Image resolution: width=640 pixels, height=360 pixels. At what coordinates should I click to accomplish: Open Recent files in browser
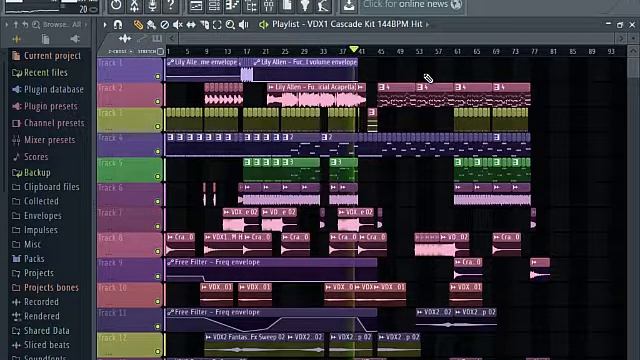point(40,73)
